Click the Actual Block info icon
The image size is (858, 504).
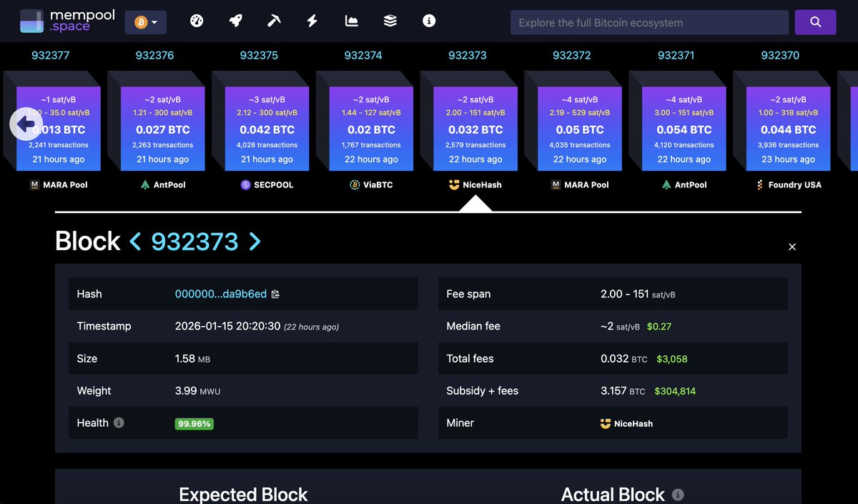(678, 494)
